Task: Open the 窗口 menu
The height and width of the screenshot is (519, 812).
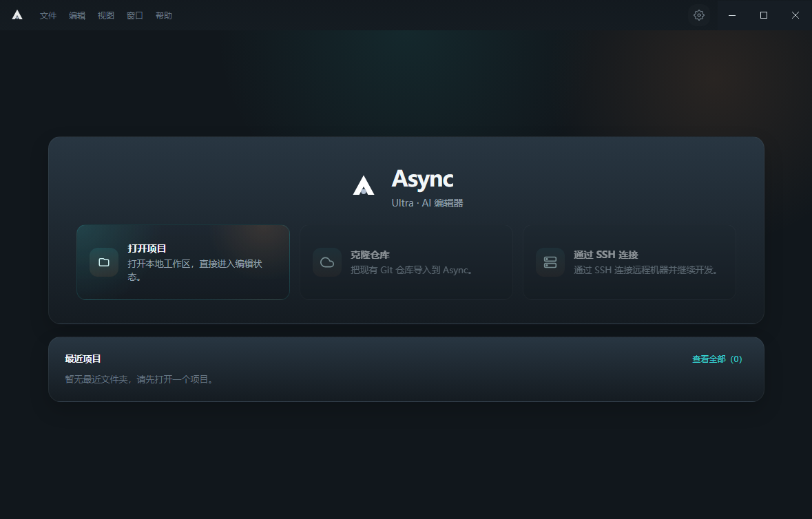Action: 134,15
